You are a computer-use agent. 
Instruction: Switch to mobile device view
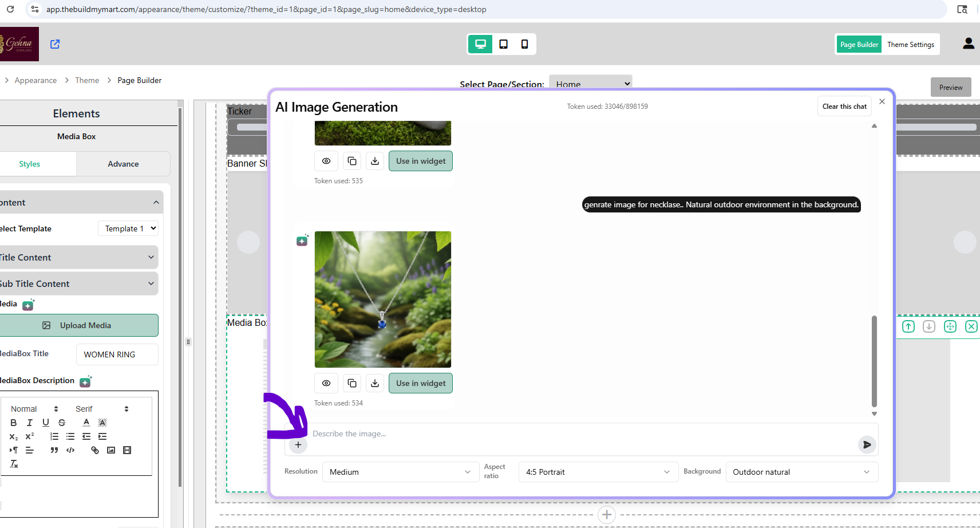click(524, 44)
